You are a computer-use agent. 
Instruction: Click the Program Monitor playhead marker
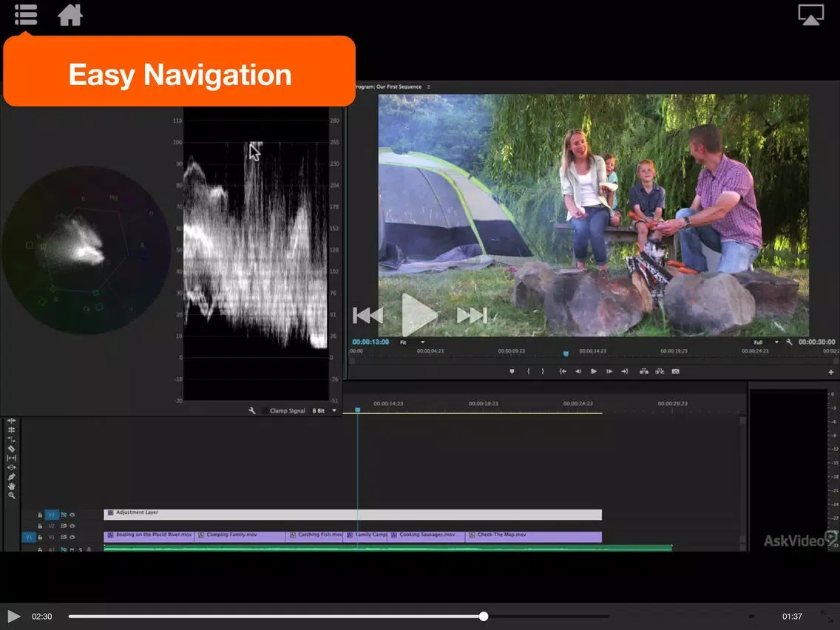tap(566, 353)
